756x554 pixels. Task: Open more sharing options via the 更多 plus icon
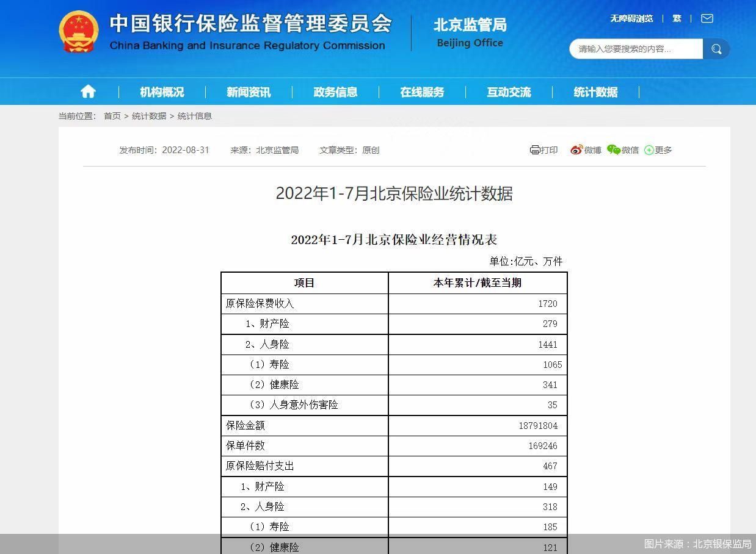tap(649, 149)
